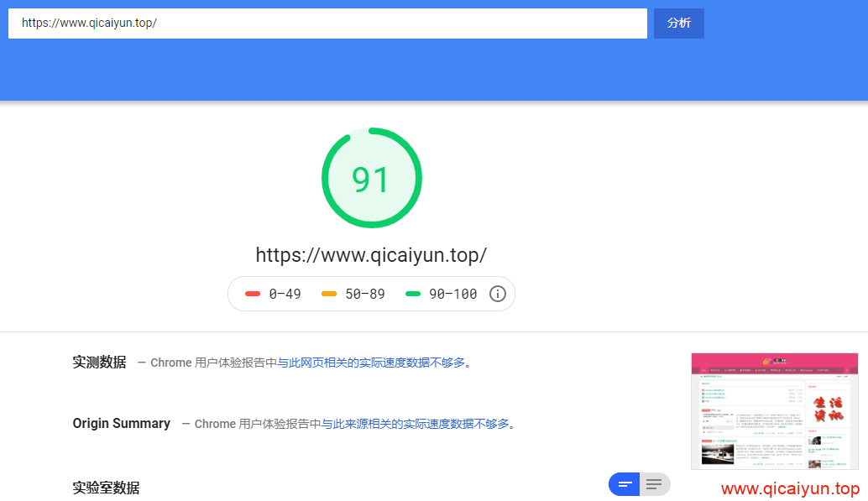Click the 实测数据 section heading
Screen dimensions: 868x501
tap(99, 363)
